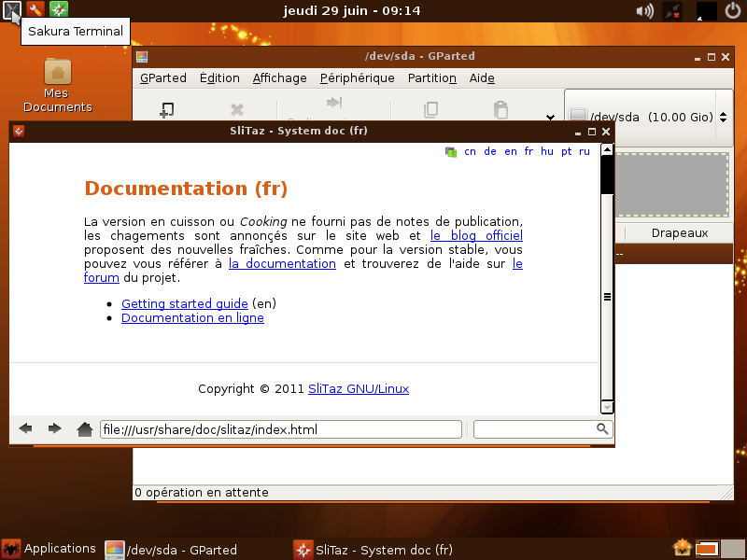Click the 'Documentation (fr)' heading
The width and height of the screenshot is (747, 560).
click(186, 189)
